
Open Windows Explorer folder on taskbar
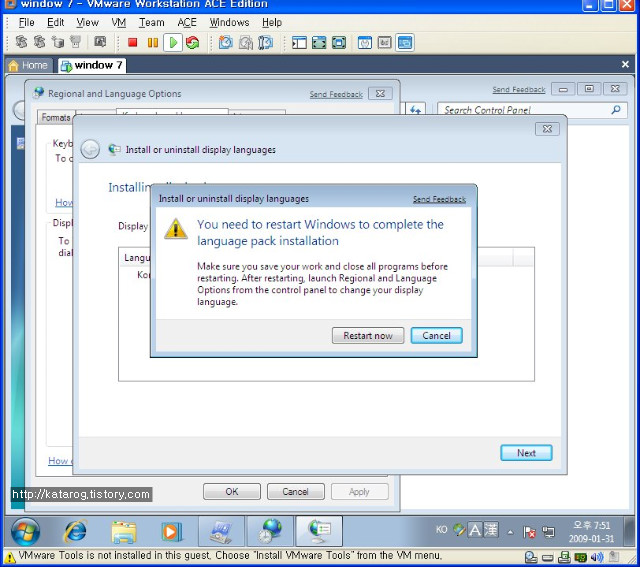[x=124, y=532]
